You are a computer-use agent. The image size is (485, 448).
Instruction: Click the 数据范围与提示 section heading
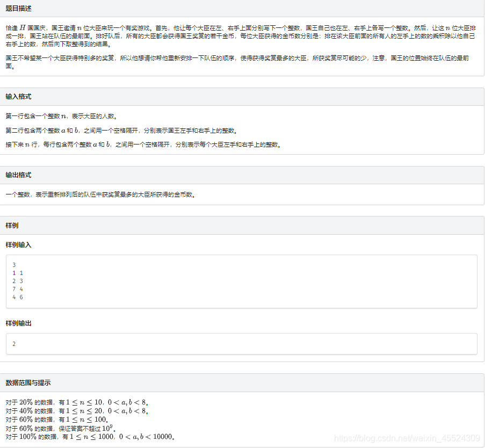[x=28, y=383]
